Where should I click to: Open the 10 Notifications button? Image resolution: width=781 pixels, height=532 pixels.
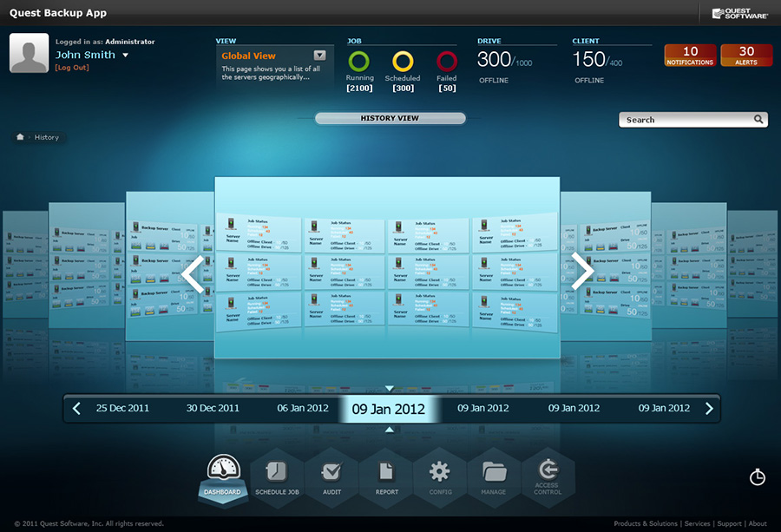tap(690, 55)
